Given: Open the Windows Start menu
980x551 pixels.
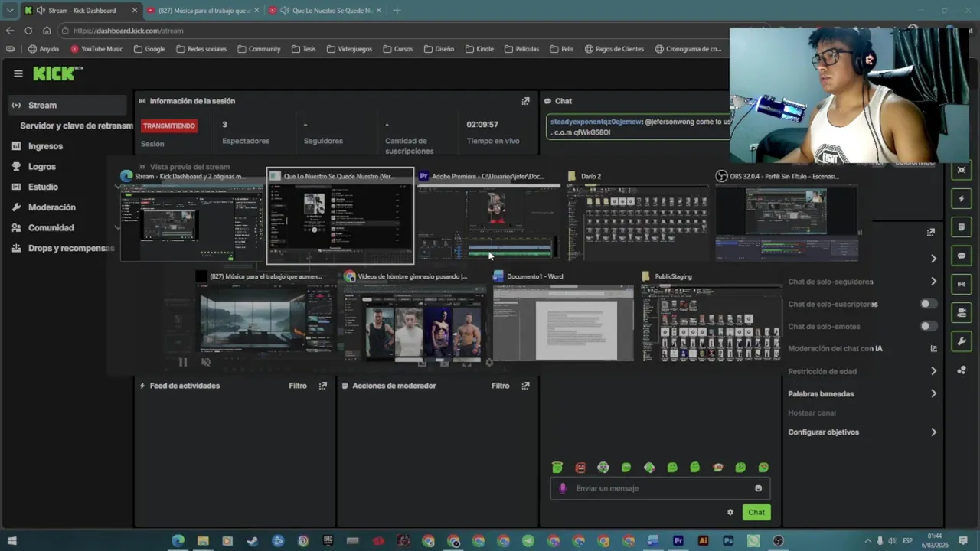Looking at the screenshot, I should pos(11,541).
